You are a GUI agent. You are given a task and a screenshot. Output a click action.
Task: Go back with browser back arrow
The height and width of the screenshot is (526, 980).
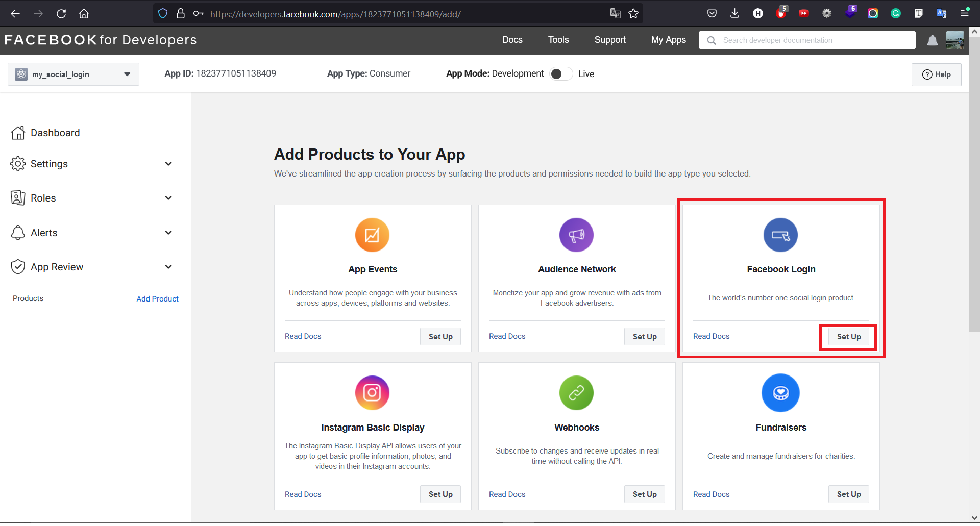coord(15,14)
